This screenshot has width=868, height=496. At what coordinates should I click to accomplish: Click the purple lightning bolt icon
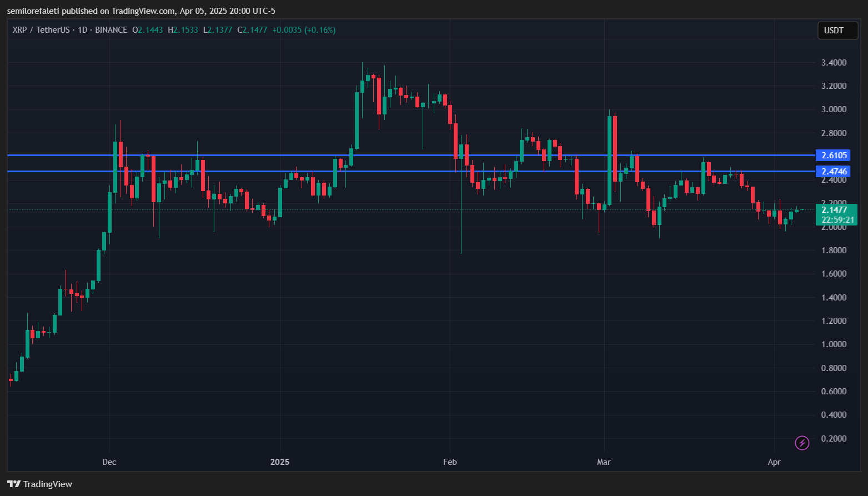click(801, 443)
